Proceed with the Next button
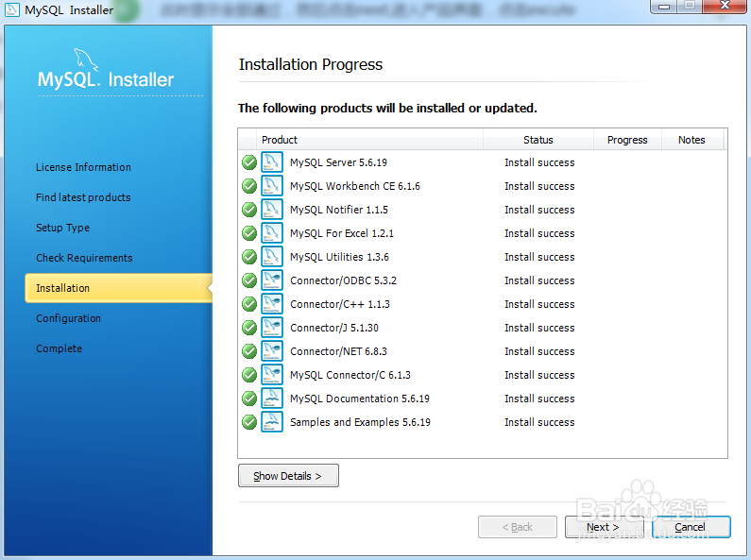The image size is (751, 560). tap(604, 527)
